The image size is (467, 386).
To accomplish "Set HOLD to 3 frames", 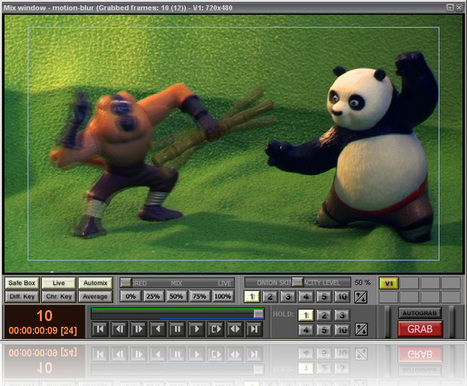I will click(x=342, y=315).
